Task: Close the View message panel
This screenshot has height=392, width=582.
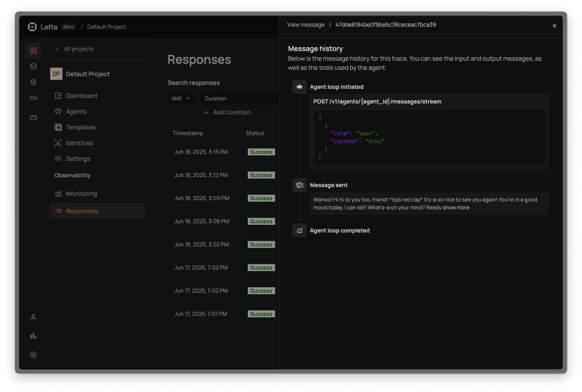Action: 554,26
